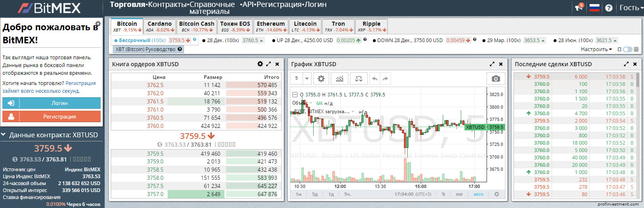644x208 pixels.
Task: Open chart properties gear icon
Action: pyautogui.click(x=321, y=78)
